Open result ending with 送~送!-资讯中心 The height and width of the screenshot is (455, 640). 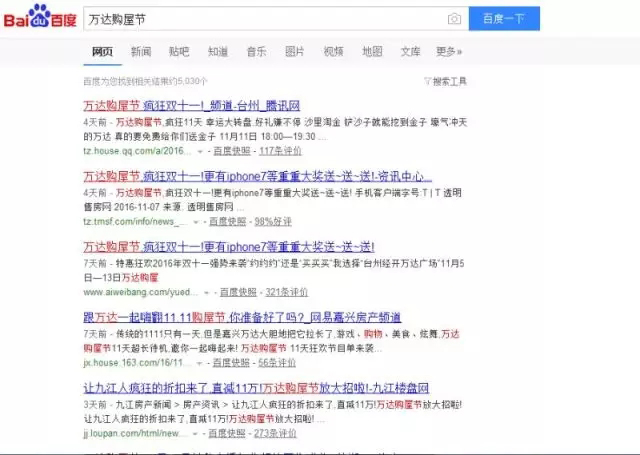(x=258, y=176)
